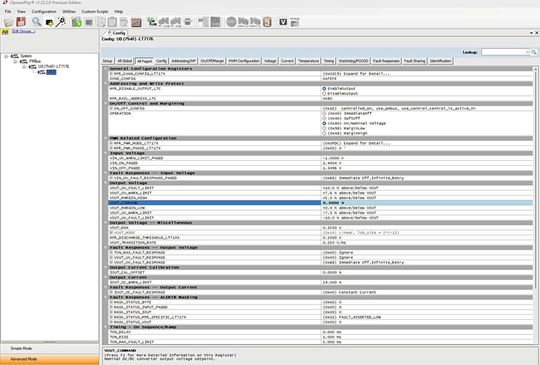
Task: Click the VOUT_COMMAND value cell
Action: click(427, 203)
